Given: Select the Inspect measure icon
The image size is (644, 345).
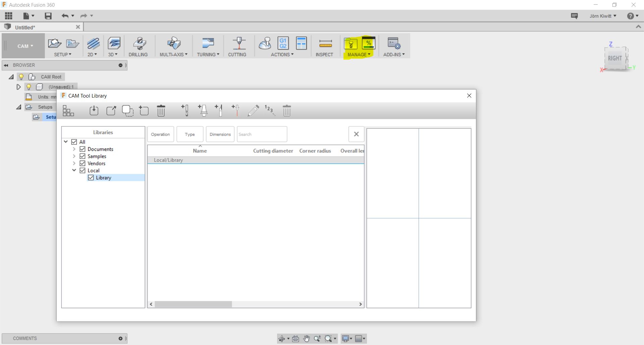Looking at the screenshot, I should click(325, 44).
